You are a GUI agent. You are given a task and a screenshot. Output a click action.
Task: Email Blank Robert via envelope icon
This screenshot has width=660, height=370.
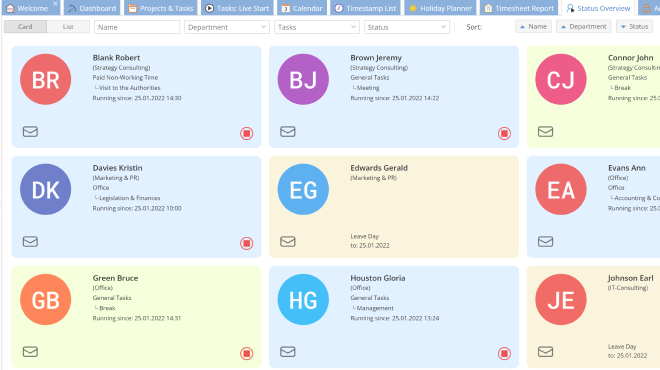[30, 132]
